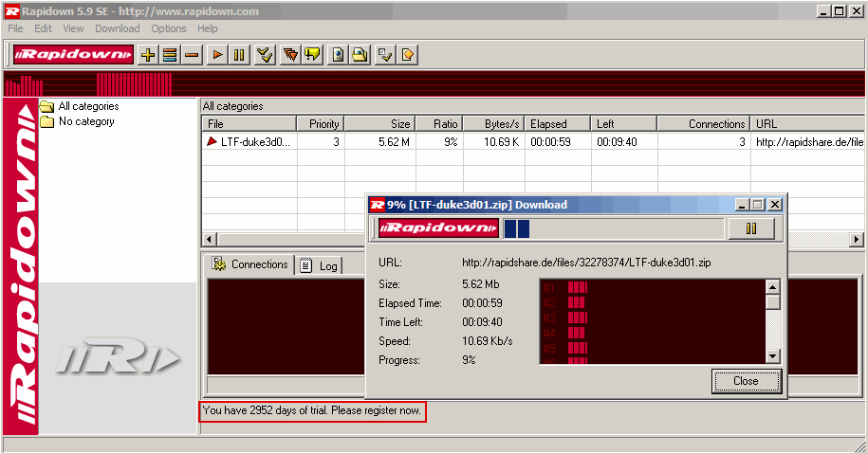
Task: Open the Help menu
Action: point(208,28)
